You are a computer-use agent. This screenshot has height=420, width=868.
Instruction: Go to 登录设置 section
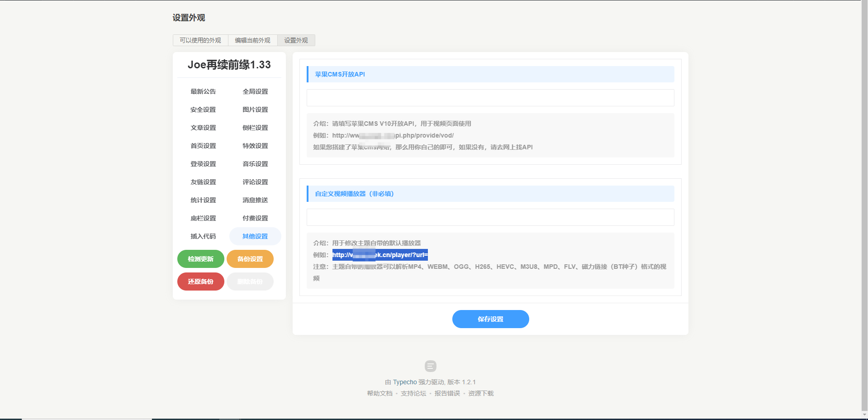click(x=203, y=164)
